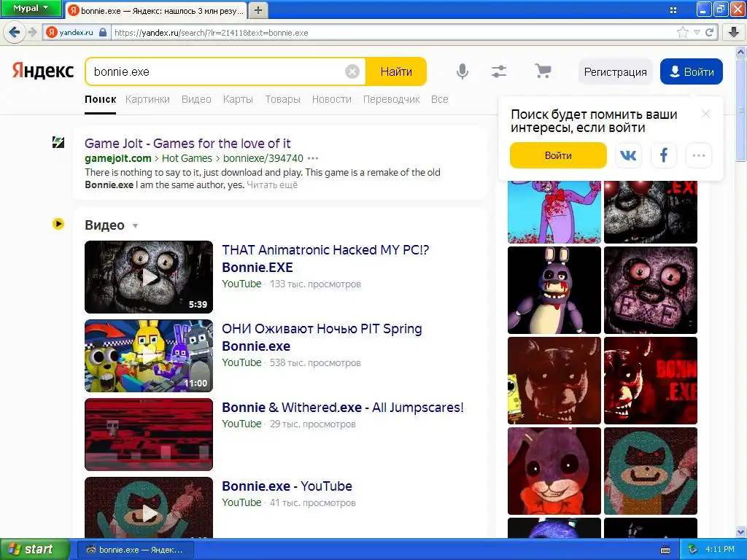
Task: Open the shopping cart icon
Action: (x=543, y=71)
